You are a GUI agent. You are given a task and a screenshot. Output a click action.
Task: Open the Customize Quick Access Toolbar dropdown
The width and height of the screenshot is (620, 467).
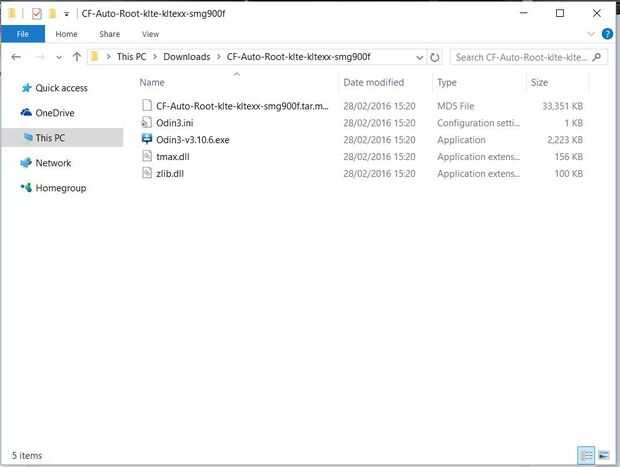pyautogui.click(x=66, y=14)
